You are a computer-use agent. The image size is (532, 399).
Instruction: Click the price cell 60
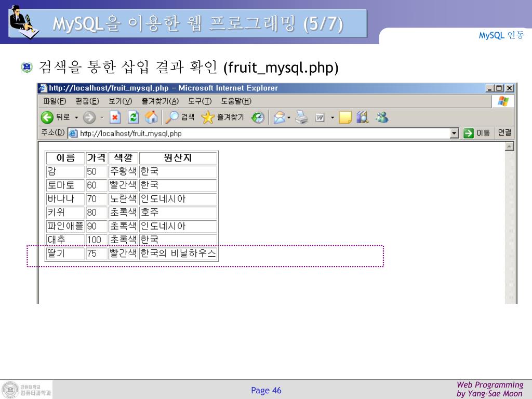pyautogui.click(x=96, y=185)
